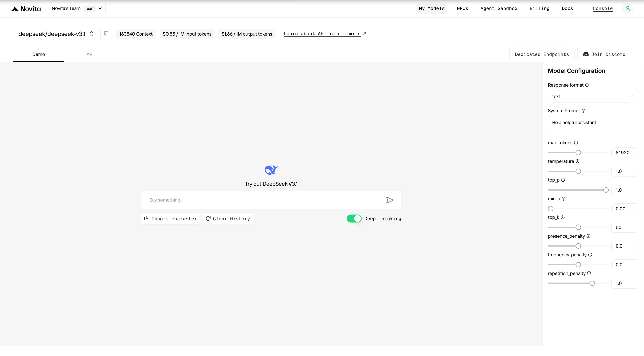The height and width of the screenshot is (356, 644).
Task: Click the min_p value field 0.00
Action: pyautogui.click(x=625, y=209)
